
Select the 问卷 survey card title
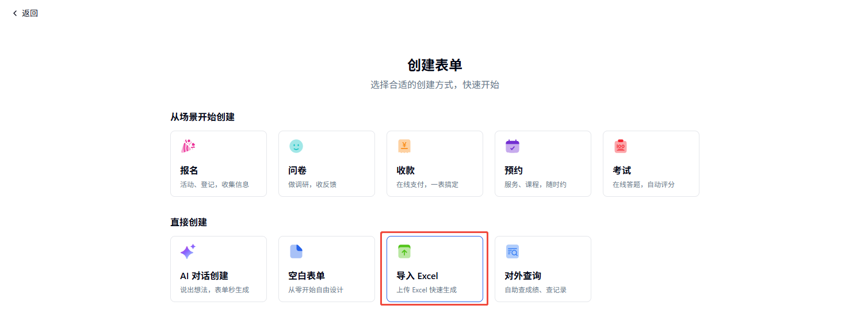297,170
